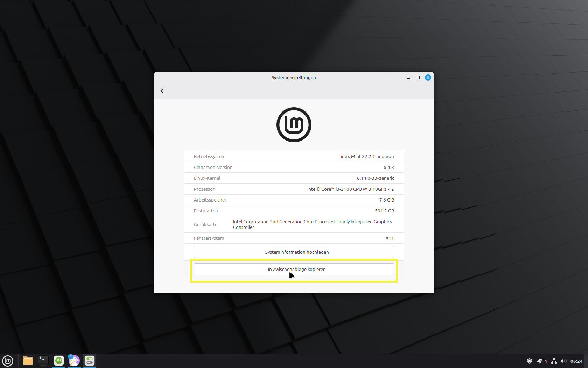Image resolution: width=588 pixels, height=368 pixels.
Task: Show notifications via the bell icon
Action: 540,361
